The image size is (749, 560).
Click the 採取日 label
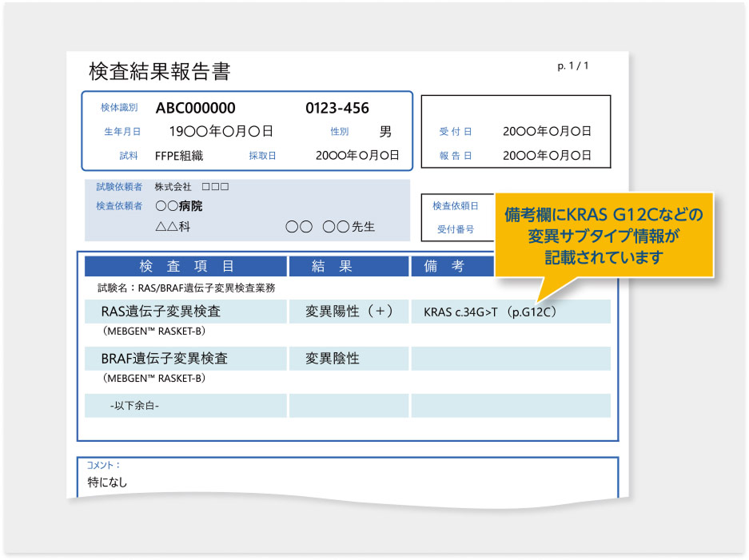pyautogui.click(x=262, y=156)
